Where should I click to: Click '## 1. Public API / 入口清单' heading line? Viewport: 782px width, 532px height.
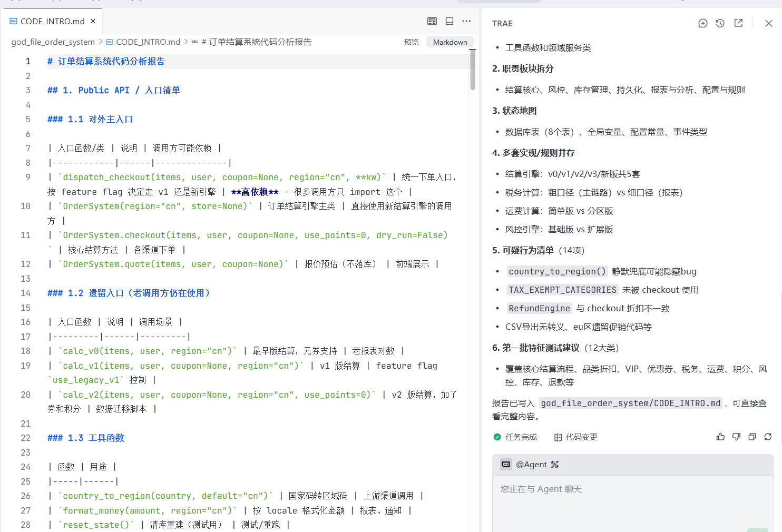(114, 90)
